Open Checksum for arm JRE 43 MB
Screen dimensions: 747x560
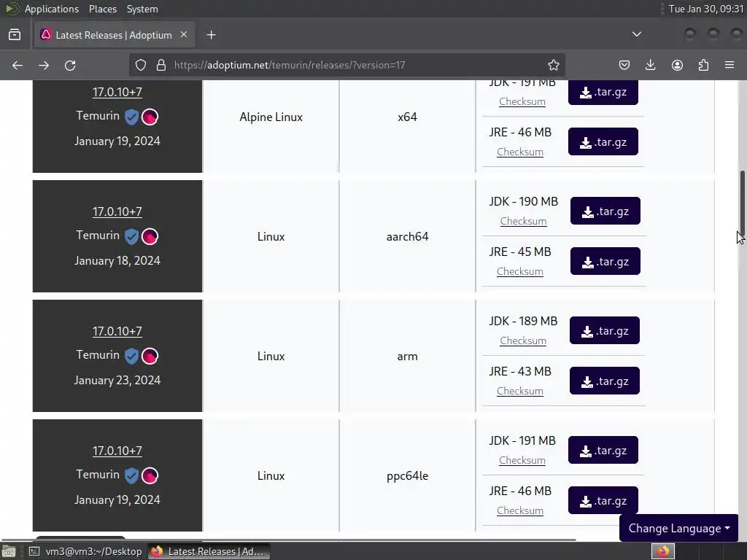pyautogui.click(x=519, y=391)
